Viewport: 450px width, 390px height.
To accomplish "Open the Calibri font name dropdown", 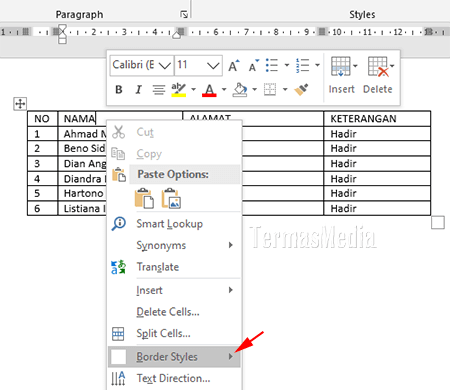I will (165, 65).
